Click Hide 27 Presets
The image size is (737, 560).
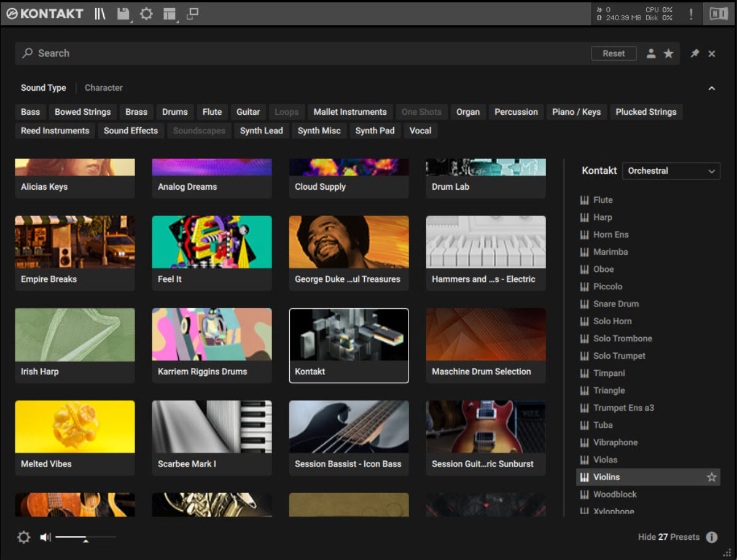[669, 537]
